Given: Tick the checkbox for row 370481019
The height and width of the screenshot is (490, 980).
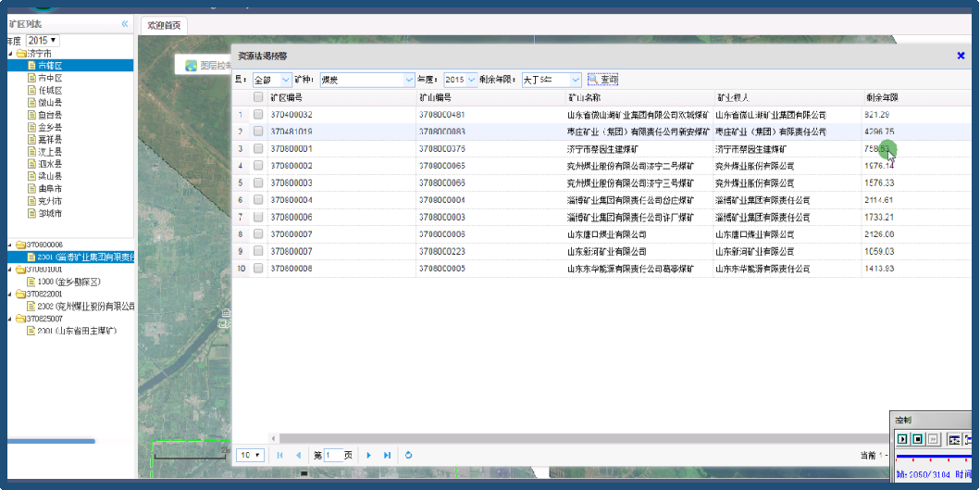Looking at the screenshot, I should [258, 132].
